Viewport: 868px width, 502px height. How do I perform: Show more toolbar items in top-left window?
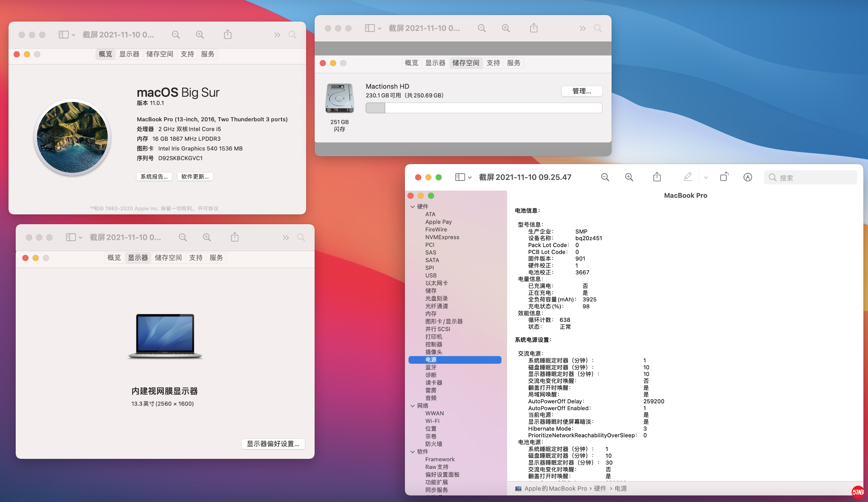point(277,35)
